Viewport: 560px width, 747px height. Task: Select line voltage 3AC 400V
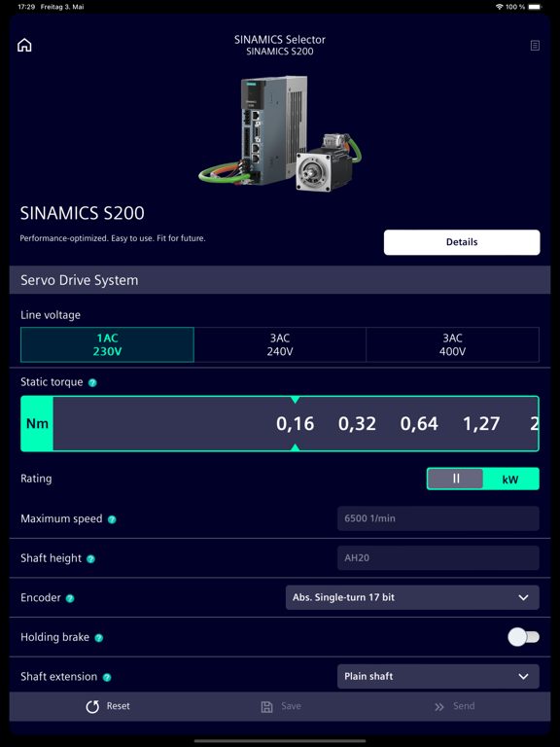tap(452, 345)
